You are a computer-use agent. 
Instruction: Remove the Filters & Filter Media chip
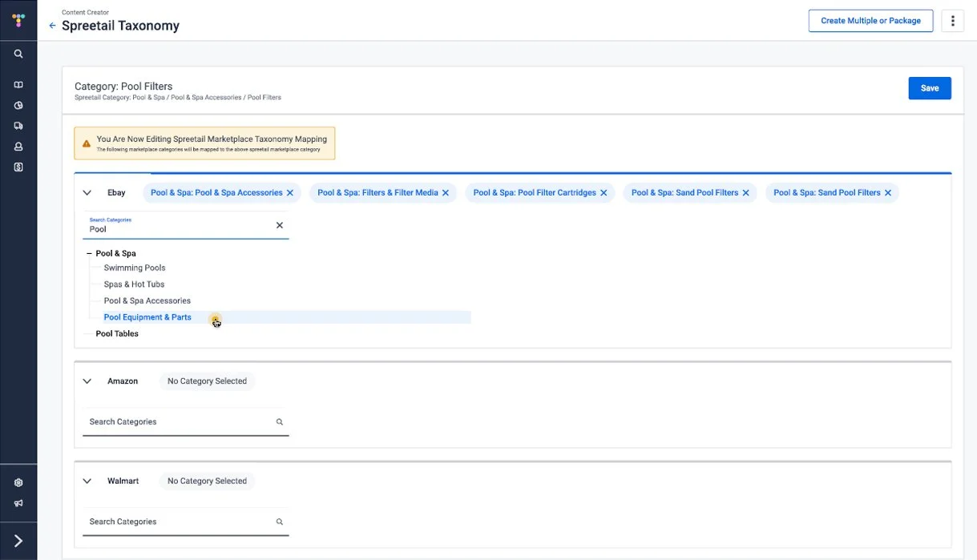pos(446,193)
